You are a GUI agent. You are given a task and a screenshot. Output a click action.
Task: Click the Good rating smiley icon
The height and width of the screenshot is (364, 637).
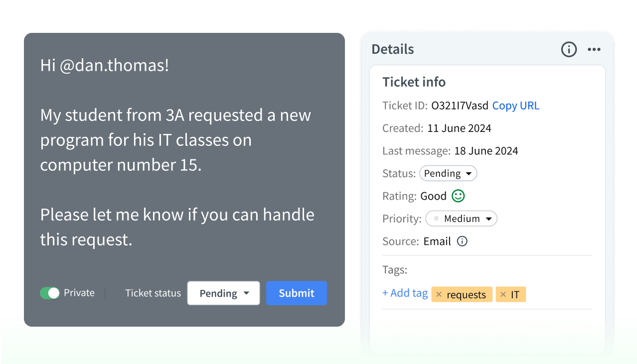click(x=458, y=196)
